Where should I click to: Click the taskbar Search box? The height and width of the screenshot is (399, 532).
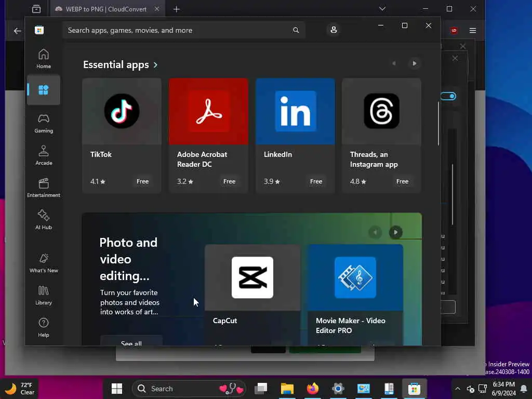(189, 389)
